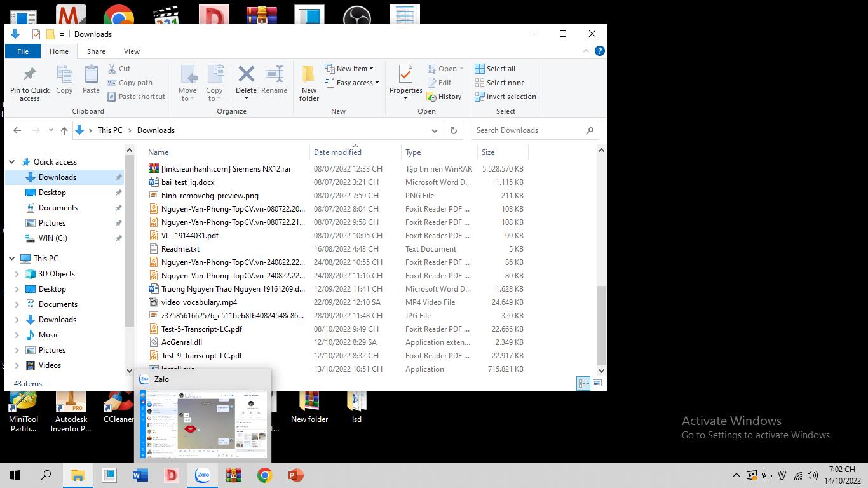Open Zalo from the taskbar

pyautogui.click(x=203, y=475)
